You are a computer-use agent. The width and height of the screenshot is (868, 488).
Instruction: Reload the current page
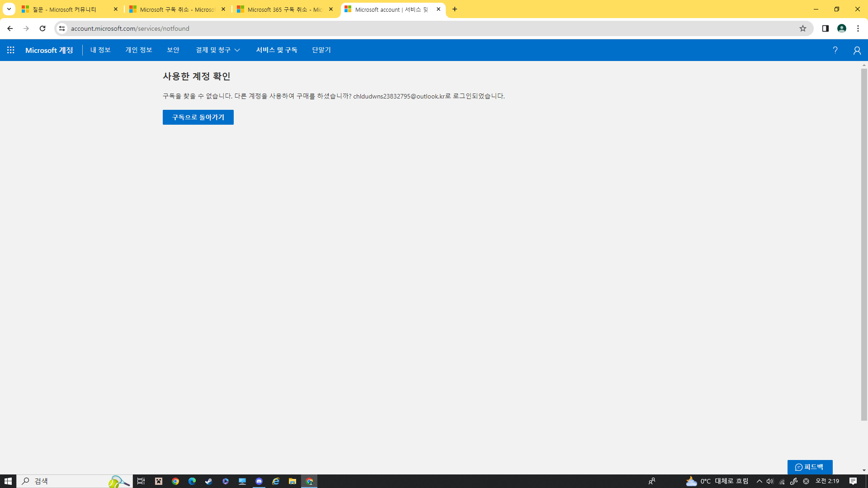click(42, 28)
